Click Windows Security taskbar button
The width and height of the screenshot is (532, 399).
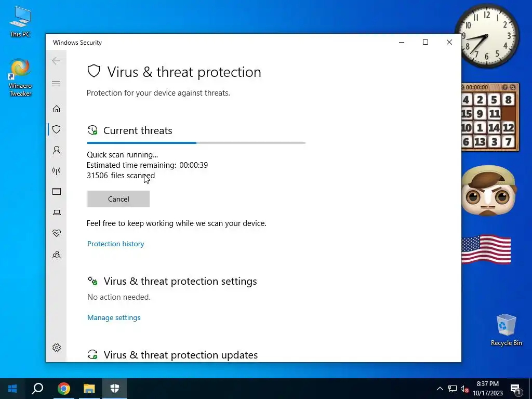(115, 389)
